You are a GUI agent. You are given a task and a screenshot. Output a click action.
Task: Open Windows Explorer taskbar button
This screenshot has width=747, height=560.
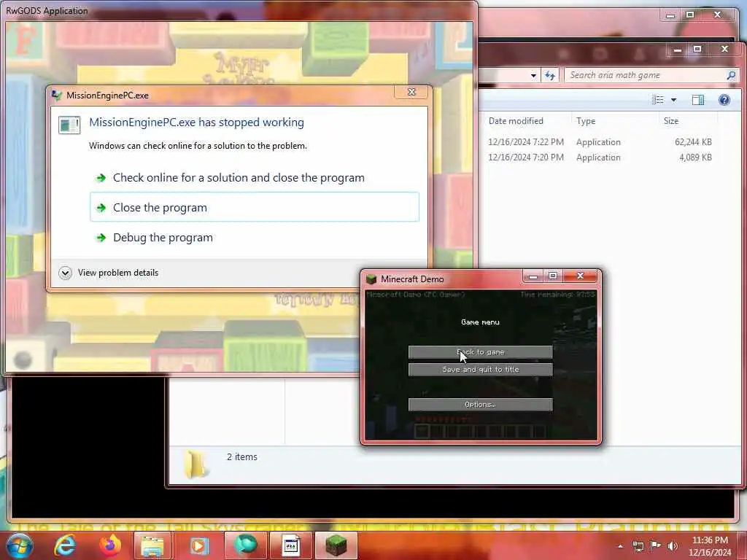coord(152,545)
